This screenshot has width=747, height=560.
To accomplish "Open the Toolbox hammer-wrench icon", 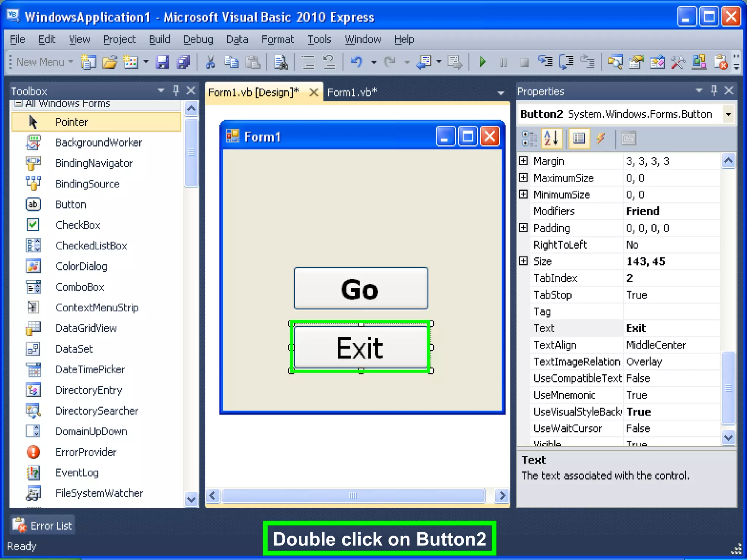I will pyautogui.click(x=678, y=62).
